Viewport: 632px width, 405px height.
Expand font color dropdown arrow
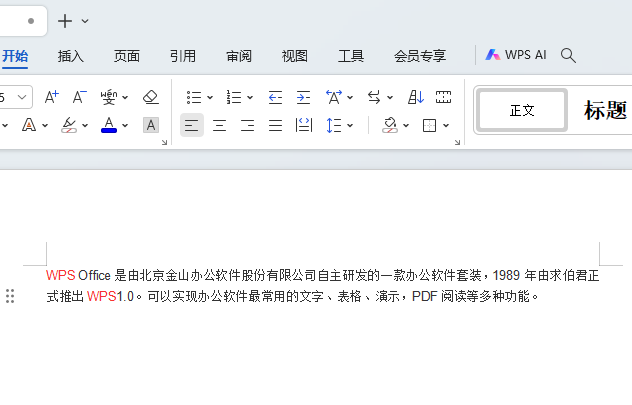point(125,126)
